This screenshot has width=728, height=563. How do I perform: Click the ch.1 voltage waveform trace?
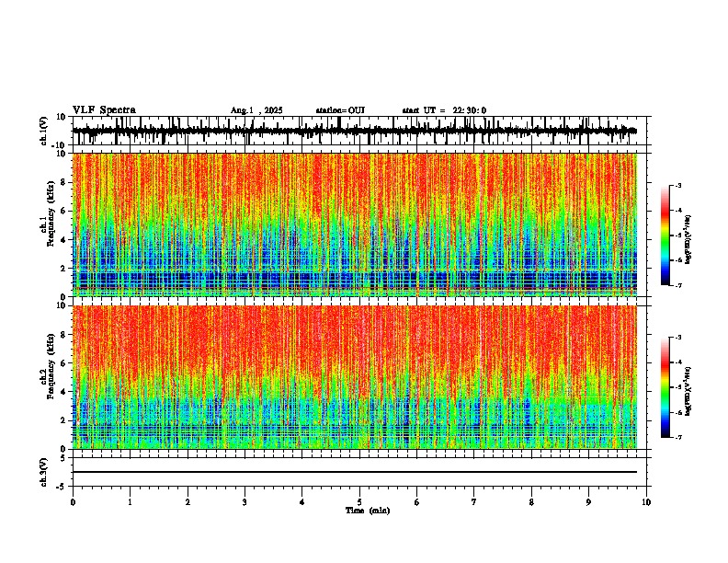[355, 131]
